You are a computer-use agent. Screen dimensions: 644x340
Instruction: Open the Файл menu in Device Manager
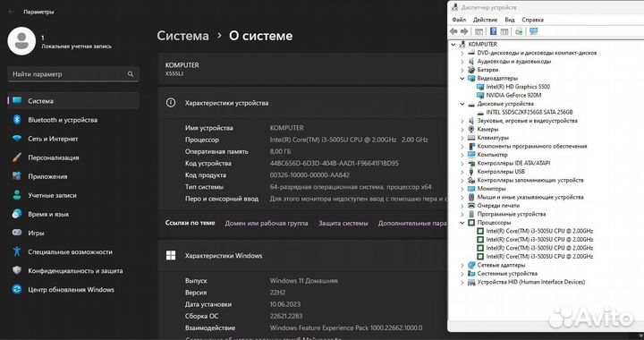click(x=459, y=20)
